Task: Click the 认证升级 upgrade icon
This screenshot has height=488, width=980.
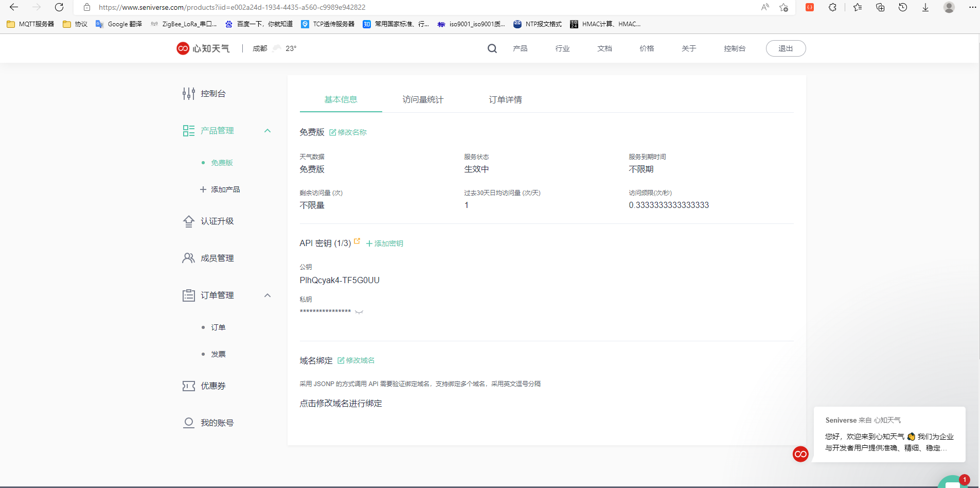Action: [188, 221]
